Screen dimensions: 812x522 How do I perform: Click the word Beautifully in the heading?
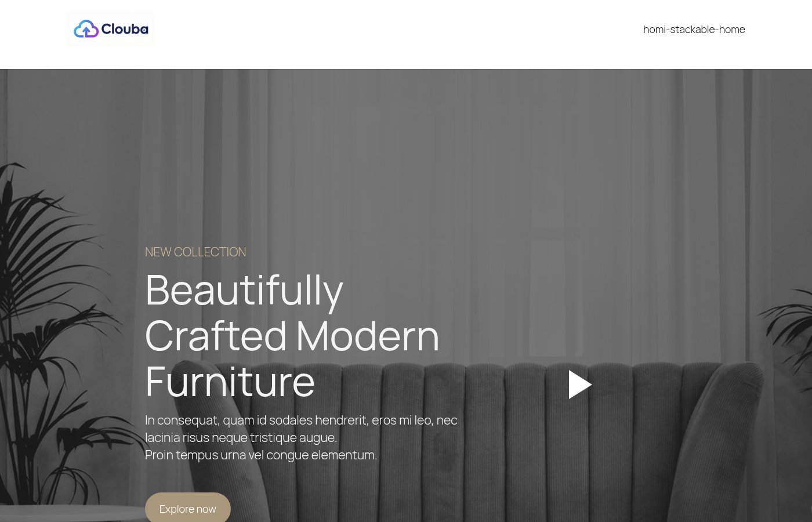pyautogui.click(x=244, y=290)
